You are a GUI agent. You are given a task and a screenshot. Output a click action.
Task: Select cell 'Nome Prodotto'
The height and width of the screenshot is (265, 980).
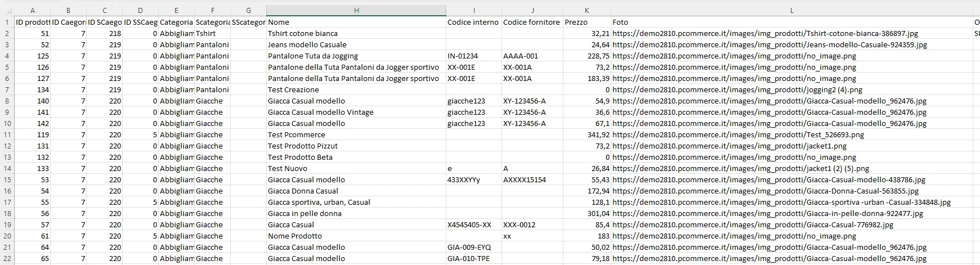pos(356,236)
